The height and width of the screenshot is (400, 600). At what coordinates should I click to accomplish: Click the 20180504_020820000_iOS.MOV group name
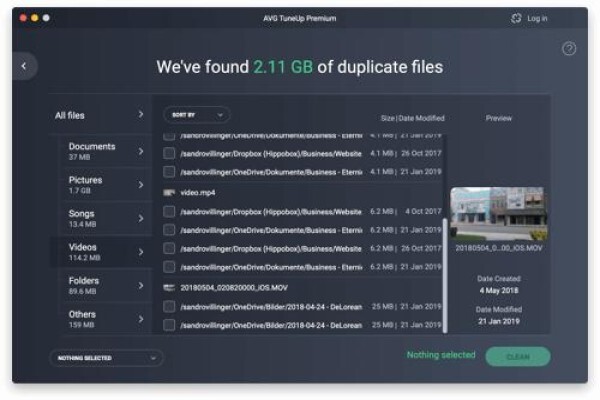pyautogui.click(x=234, y=287)
